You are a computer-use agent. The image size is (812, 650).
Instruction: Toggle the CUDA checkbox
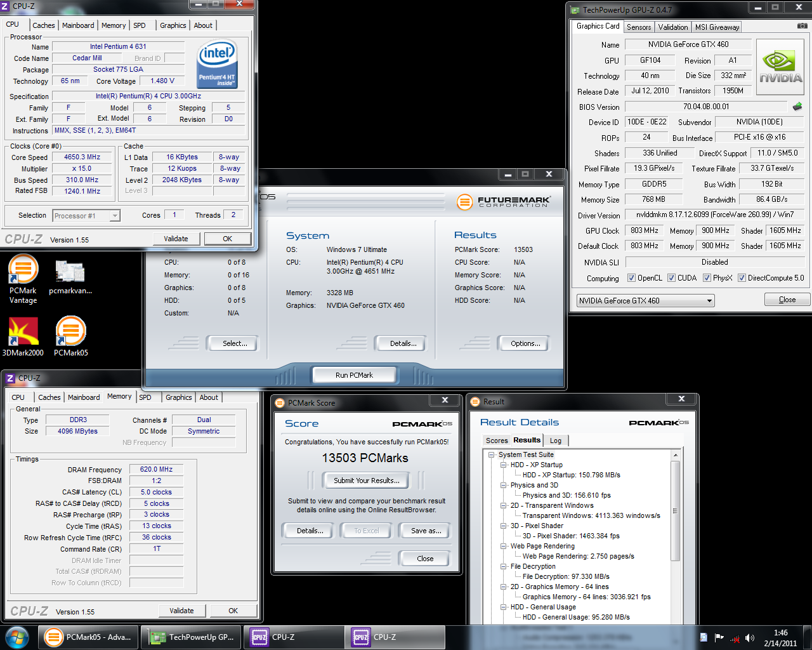(671, 278)
